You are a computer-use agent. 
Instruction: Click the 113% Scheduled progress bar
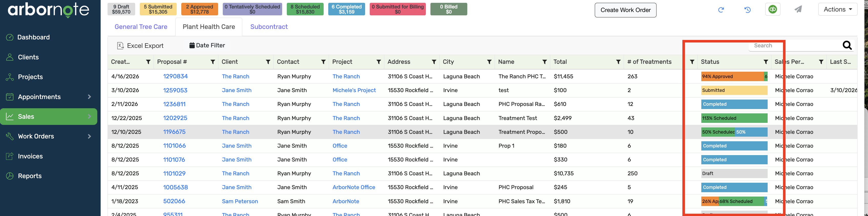(734, 118)
